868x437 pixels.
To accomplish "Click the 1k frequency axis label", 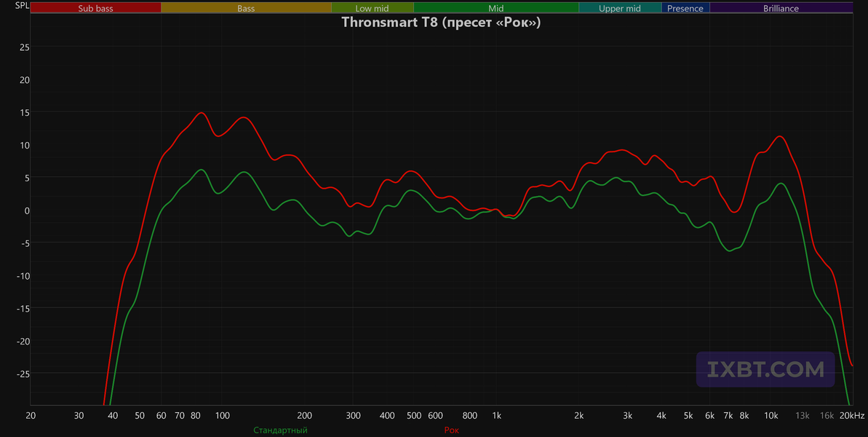I will point(496,415).
